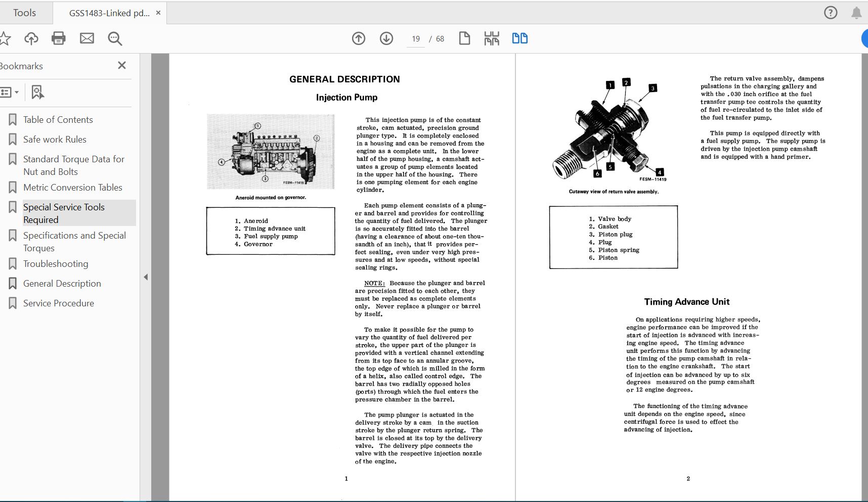This screenshot has height=502, width=868.
Task: Toggle two-page view icon
Action: coord(520,38)
